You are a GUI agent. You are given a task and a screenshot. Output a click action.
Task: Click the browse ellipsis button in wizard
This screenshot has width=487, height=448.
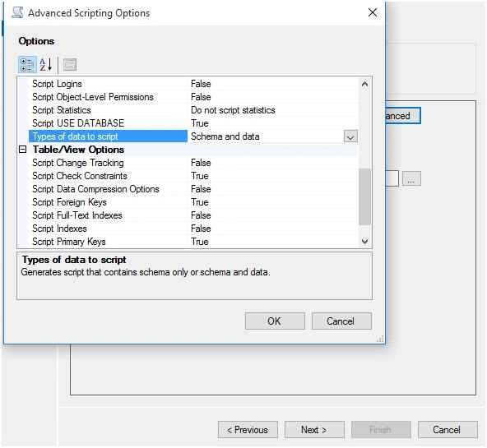pyautogui.click(x=411, y=178)
